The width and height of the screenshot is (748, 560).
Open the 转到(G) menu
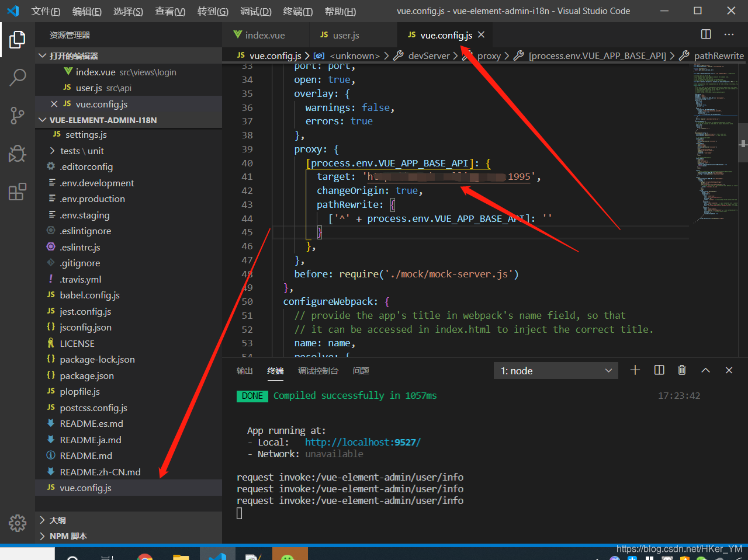213,11
